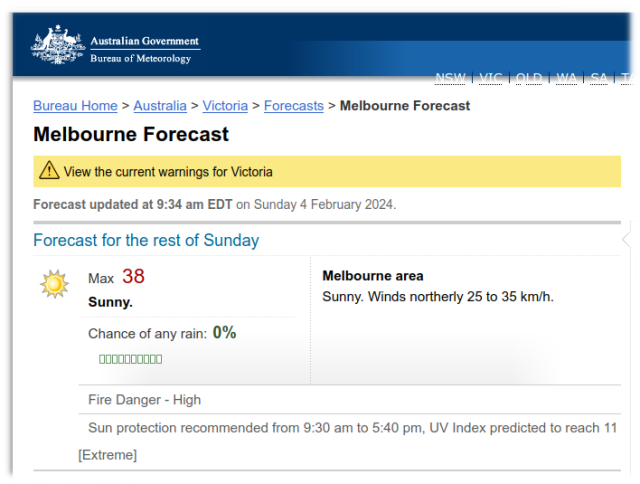Go to Bureau Home breadcrumb link
The image size is (640, 484).
click(x=75, y=106)
